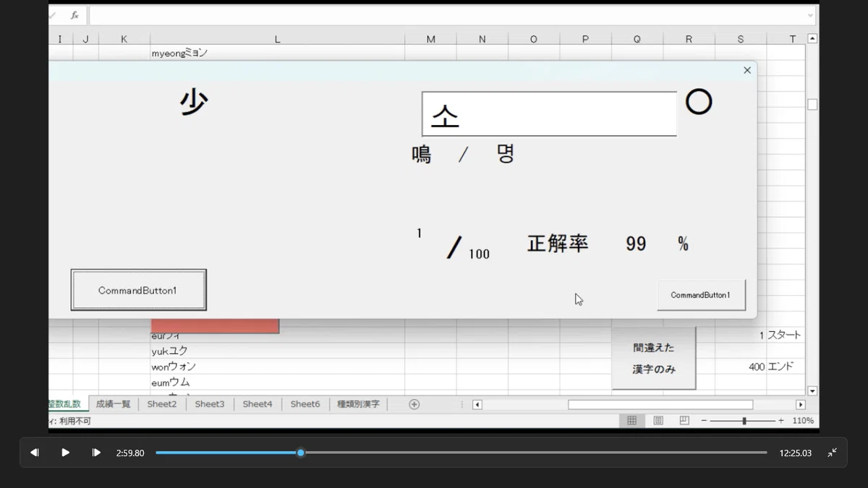The image size is (868, 488).
Task: Click cell containing wonウォン
Action: coord(277,367)
